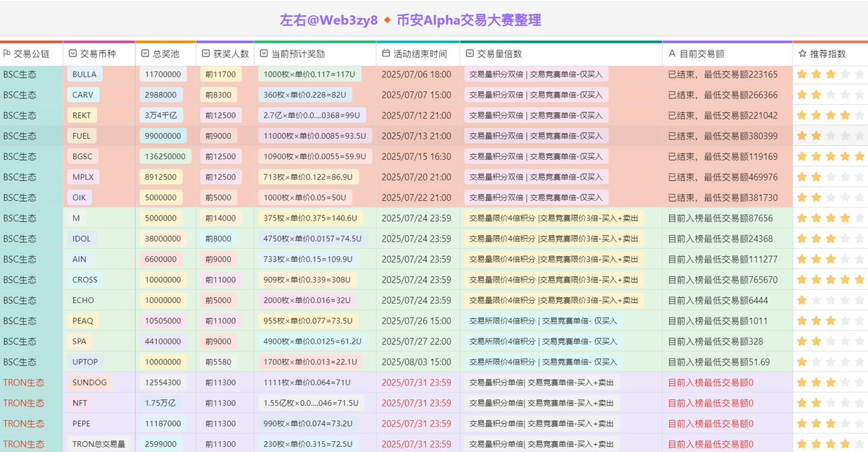The image size is (868, 452).
Task: Set the MPLX row rating to three stars
Action: [x=830, y=176]
